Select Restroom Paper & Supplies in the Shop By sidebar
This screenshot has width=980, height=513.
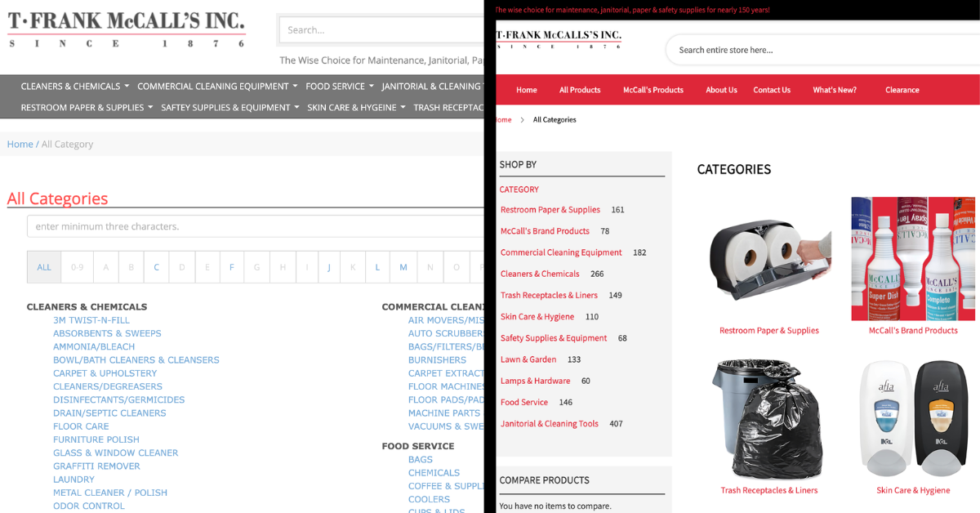click(550, 210)
